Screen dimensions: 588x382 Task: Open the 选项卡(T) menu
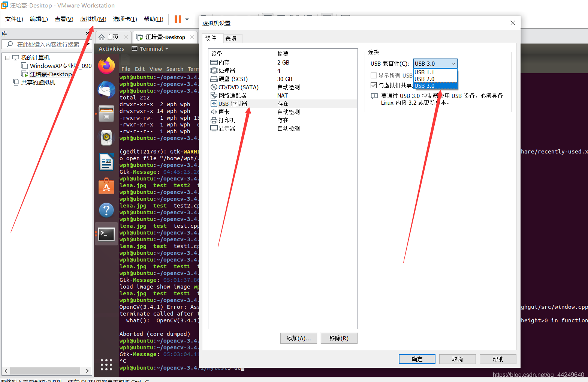pos(125,19)
